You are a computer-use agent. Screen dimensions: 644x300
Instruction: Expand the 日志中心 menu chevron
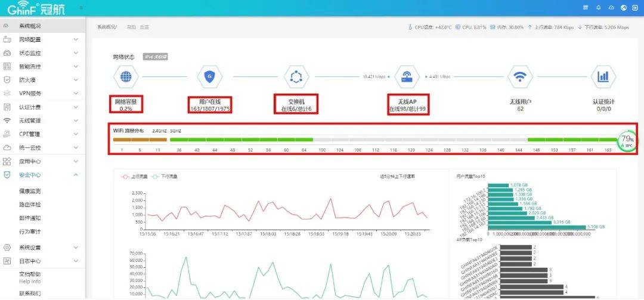pyautogui.click(x=76, y=261)
